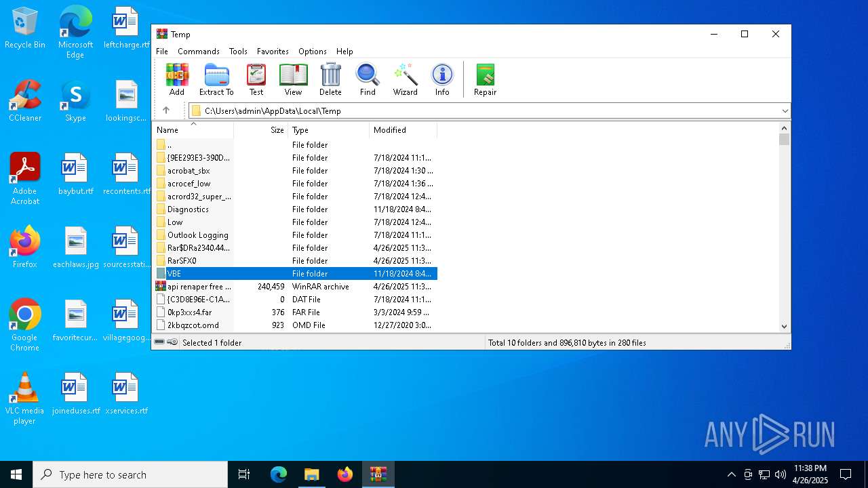Viewport: 868px width, 488px height.
Task: Open the View file tool
Action: click(x=293, y=80)
